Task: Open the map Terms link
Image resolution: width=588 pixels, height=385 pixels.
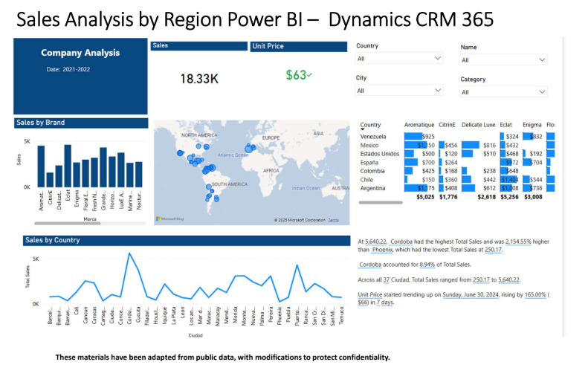Action: click(333, 220)
